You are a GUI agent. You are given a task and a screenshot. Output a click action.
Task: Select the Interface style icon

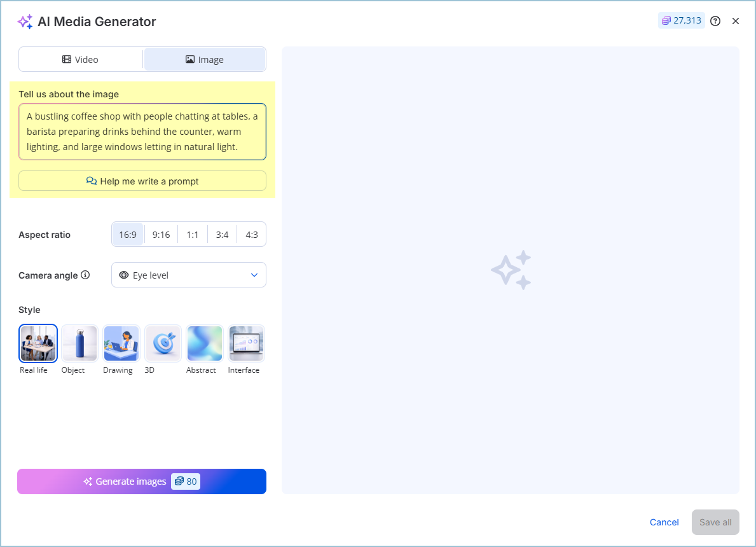tap(246, 343)
